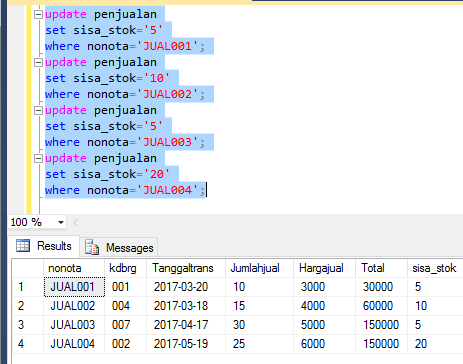Click the JUAL002 cell
This screenshot has height=364, width=463.
click(x=74, y=306)
